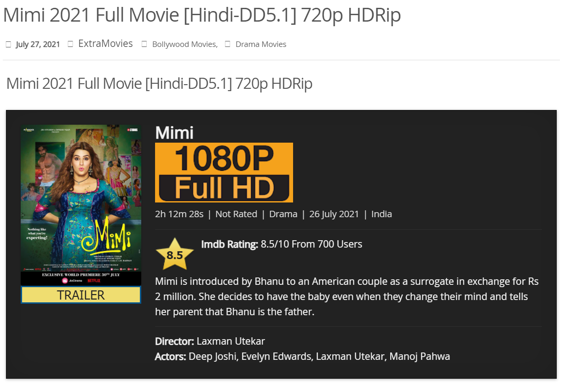Open the Drama Movies category
Image resolution: width=588 pixels, height=387 pixels.
point(261,44)
